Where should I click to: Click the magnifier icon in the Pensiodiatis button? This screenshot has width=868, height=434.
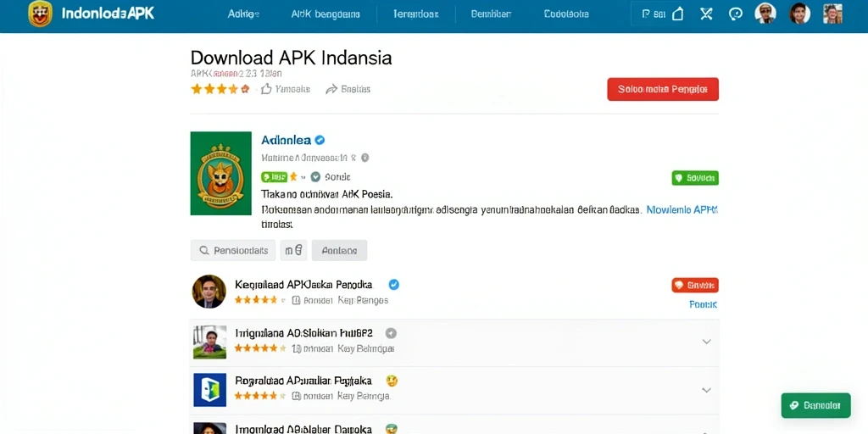coord(203,250)
